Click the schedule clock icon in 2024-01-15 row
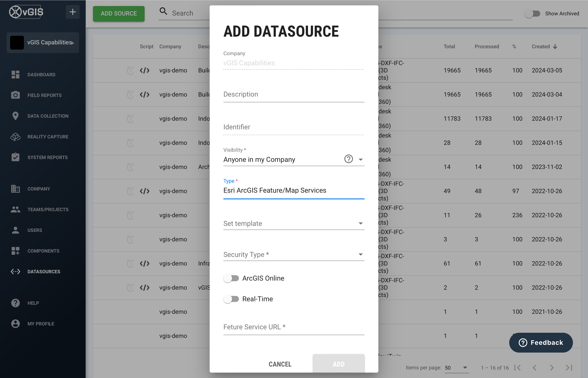The width and height of the screenshot is (588, 378). click(x=130, y=143)
